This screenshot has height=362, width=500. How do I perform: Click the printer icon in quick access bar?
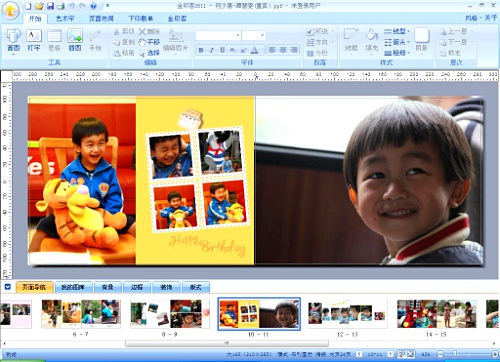pyautogui.click(x=60, y=6)
